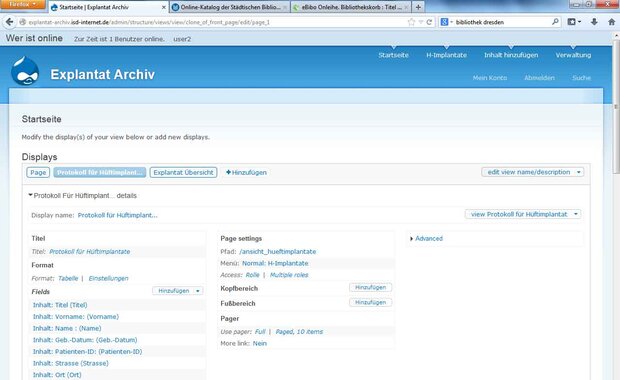The image size is (620, 380).
Task: Click the user2 online user link
Action: [182, 39]
